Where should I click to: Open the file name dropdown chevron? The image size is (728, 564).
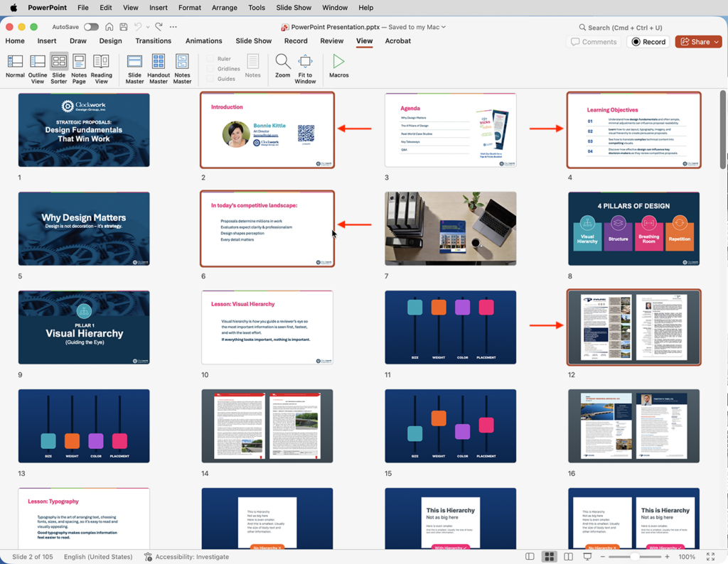(x=444, y=27)
